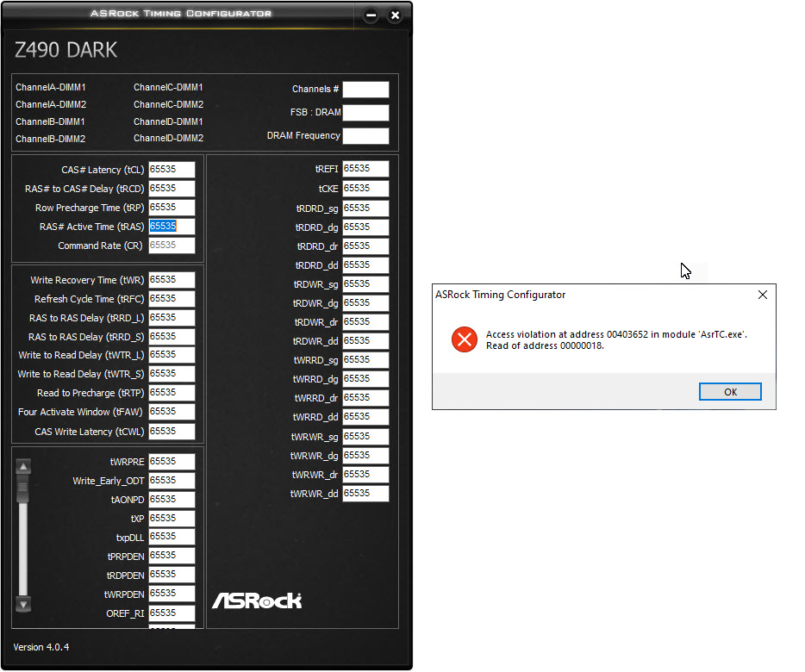Click the tRDWR_sg value field
Viewport: 805px width, 672px height.
pyautogui.click(x=365, y=284)
